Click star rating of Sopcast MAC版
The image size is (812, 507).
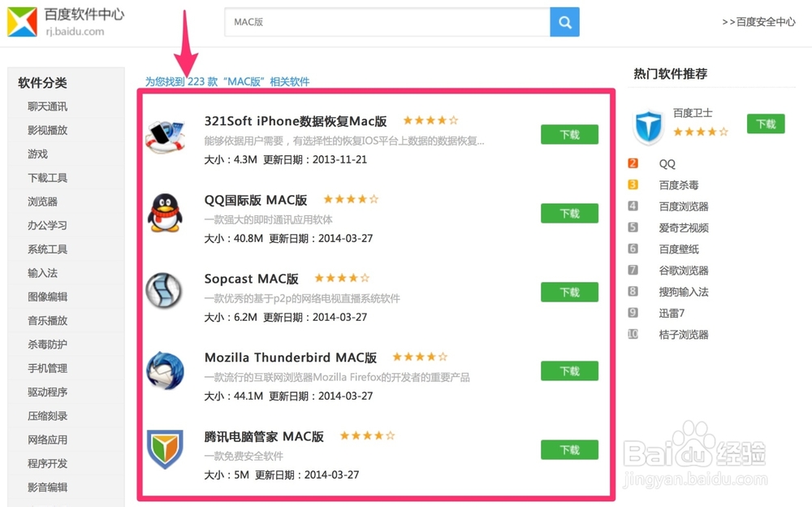point(343,278)
